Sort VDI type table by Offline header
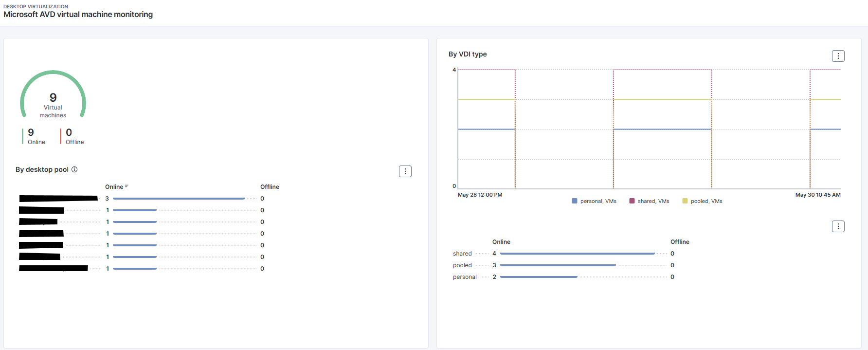 pyautogui.click(x=680, y=242)
